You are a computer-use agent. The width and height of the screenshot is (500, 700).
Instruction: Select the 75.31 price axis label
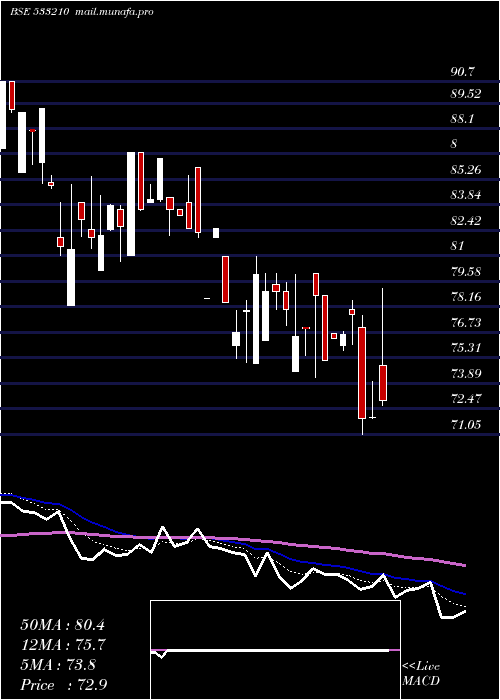click(466, 348)
